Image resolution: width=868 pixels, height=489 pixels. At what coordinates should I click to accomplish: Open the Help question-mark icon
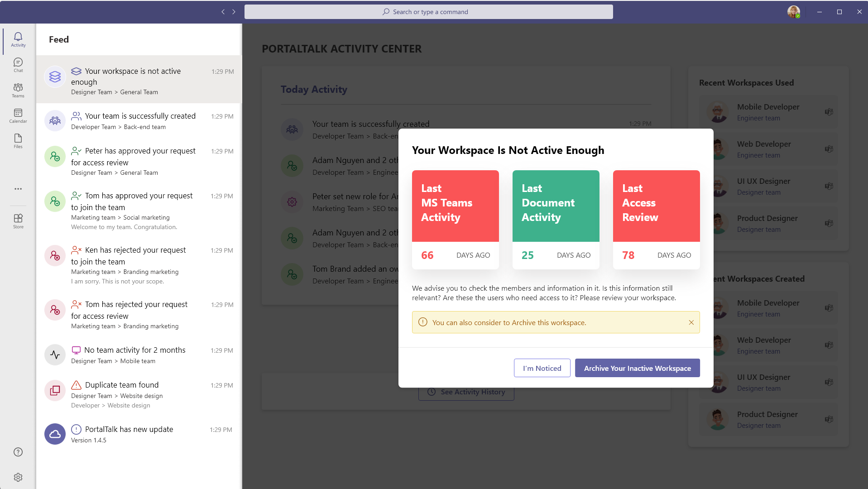[x=18, y=452]
